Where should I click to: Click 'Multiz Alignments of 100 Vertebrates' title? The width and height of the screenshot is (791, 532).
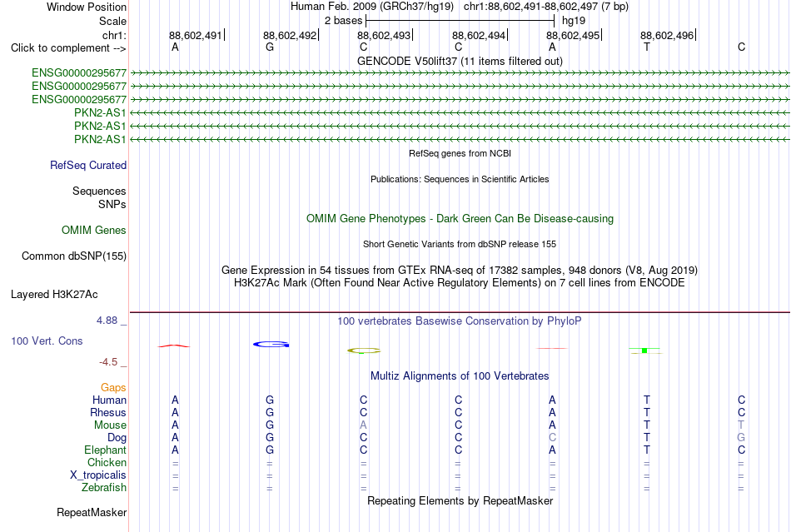[460, 375]
